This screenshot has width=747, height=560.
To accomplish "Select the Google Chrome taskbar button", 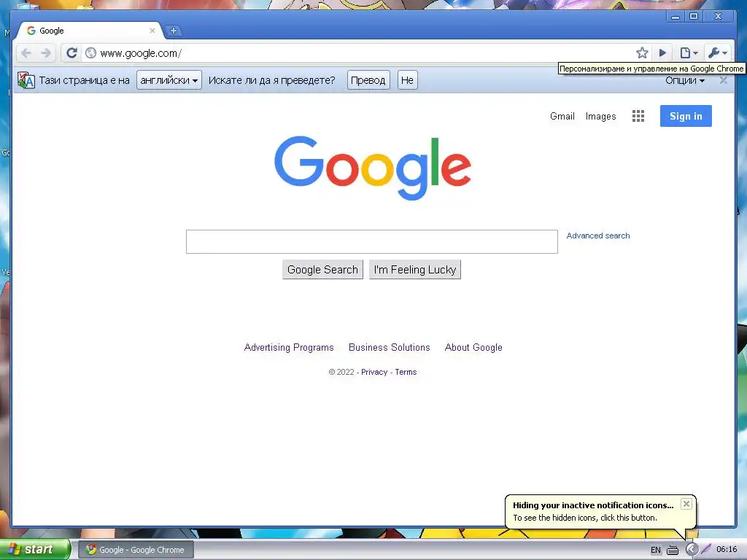I will (x=136, y=550).
